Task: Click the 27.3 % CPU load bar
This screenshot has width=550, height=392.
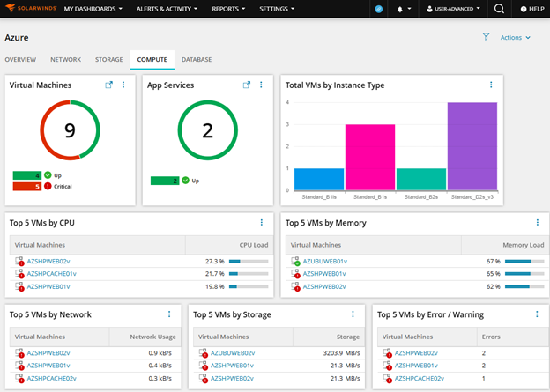Action: pyautogui.click(x=249, y=262)
